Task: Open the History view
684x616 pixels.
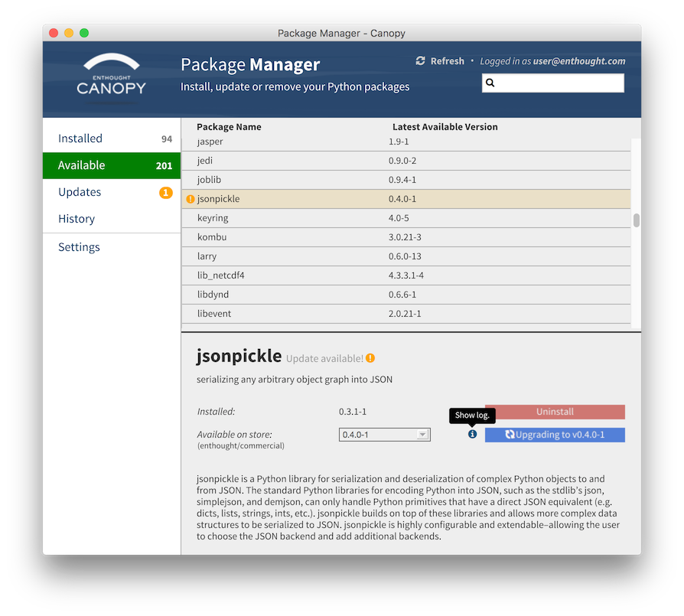Action: (x=77, y=219)
